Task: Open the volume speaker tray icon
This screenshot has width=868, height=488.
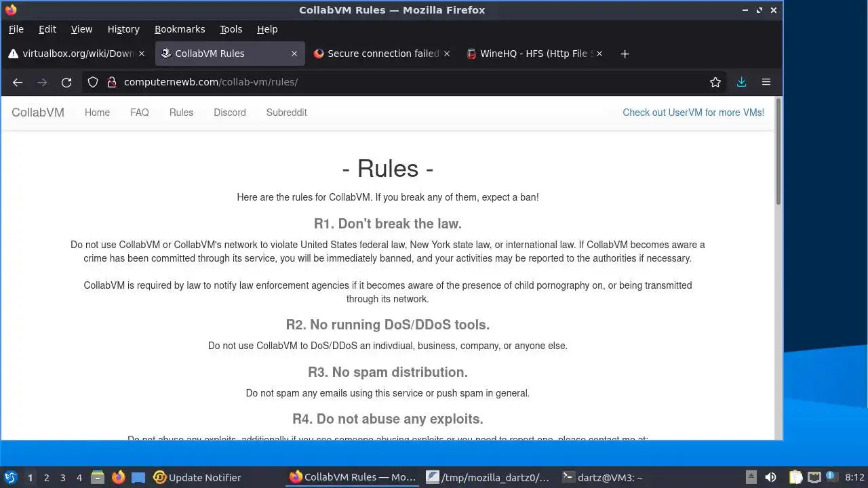Action: [x=770, y=478]
